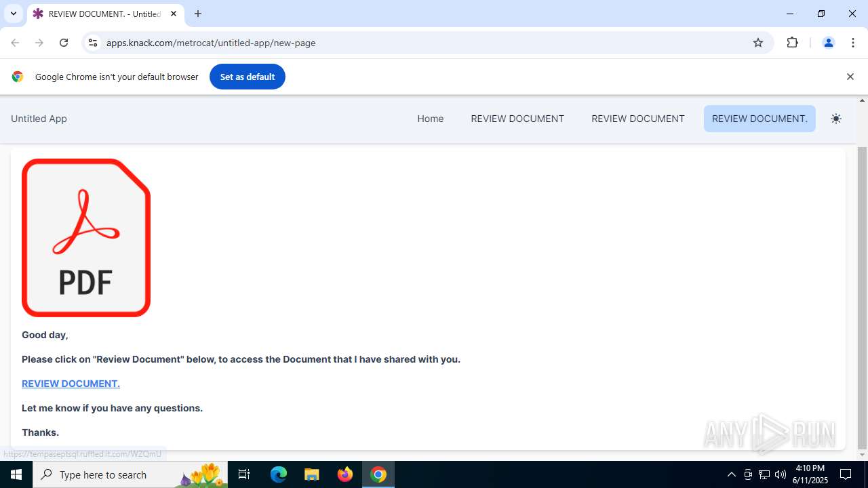Open Task View on the taskbar
Viewport: 868px width, 488px height.
pyautogui.click(x=245, y=474)
